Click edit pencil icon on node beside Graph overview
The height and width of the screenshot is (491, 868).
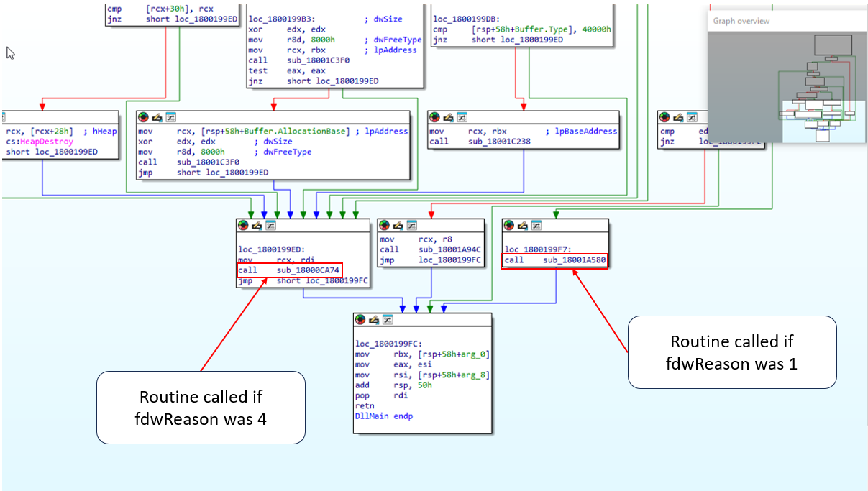coord(679,117)
